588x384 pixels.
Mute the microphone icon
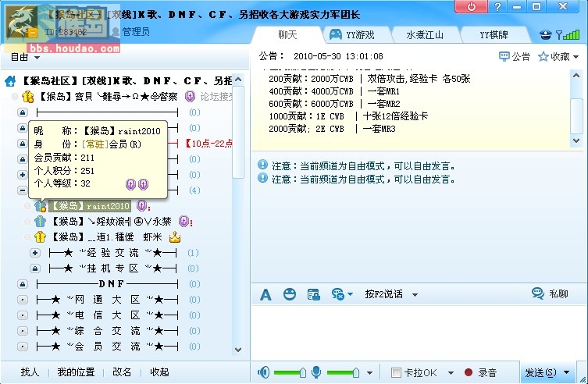[x=316, y=372]
